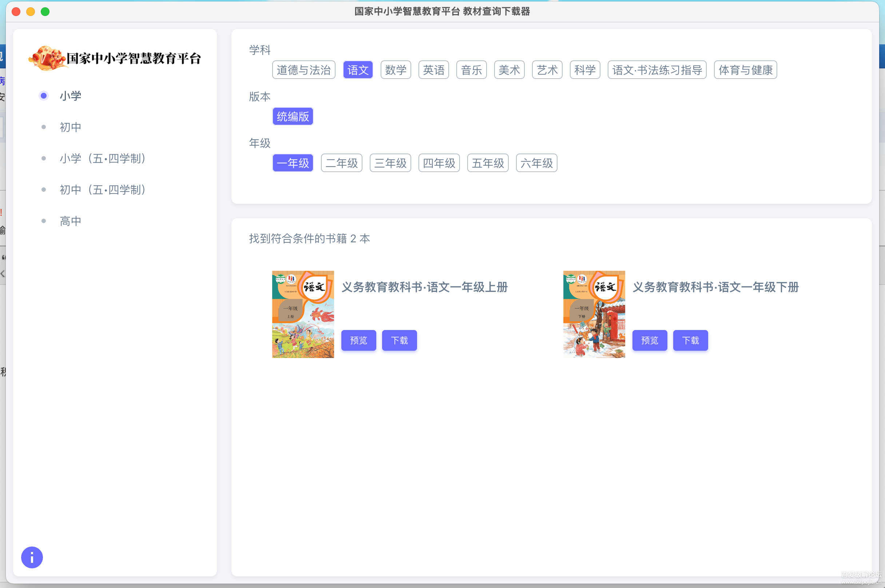Screen dimensions: 885x588
Task: Select 初中 school level
Action: 71,127
